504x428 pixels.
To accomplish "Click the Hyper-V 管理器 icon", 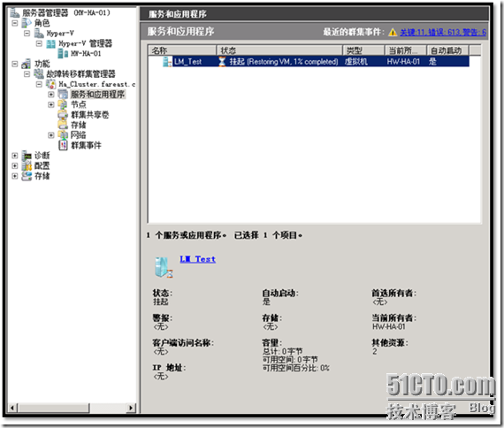I will click(50, 43).
